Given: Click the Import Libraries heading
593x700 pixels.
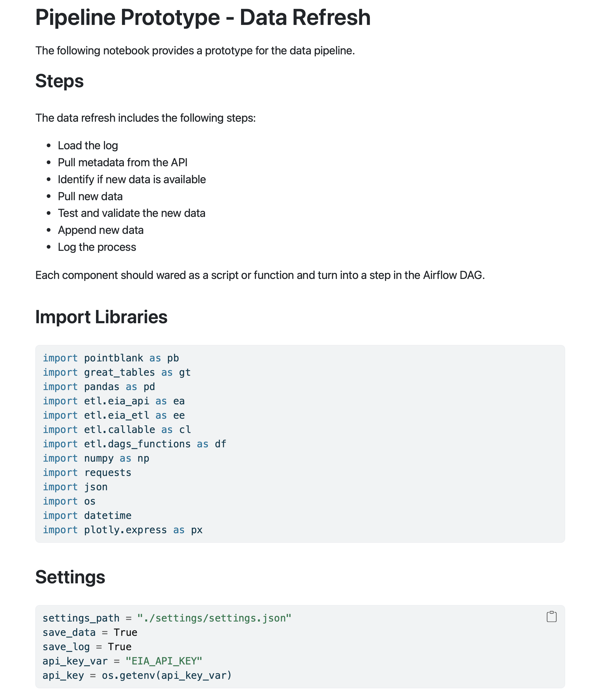Looking at the screenshot, I should (101, 317).
